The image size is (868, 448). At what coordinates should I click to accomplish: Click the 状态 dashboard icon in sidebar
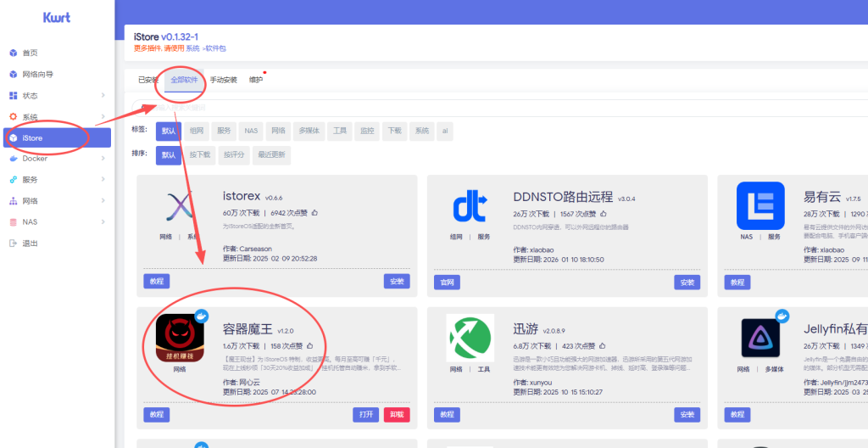point(14,95)
